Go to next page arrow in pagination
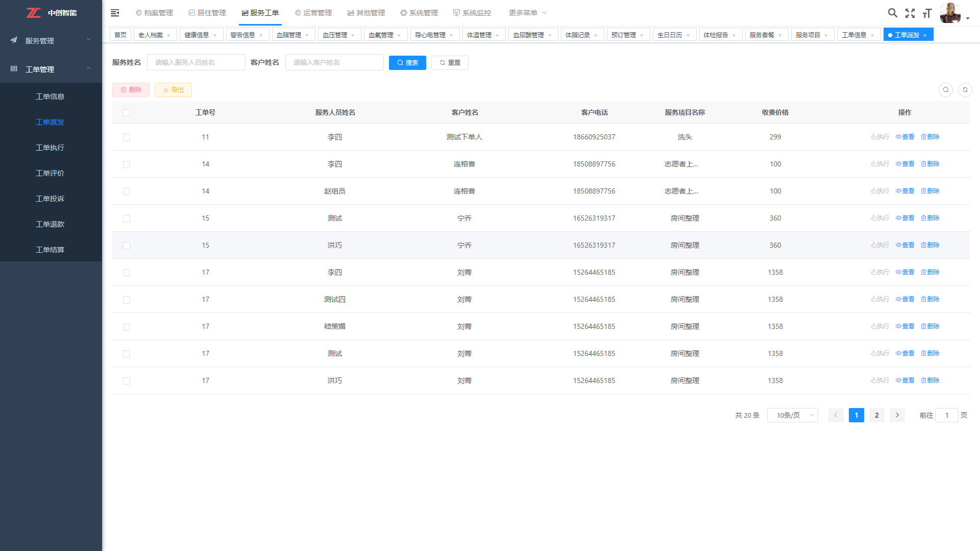Image resolution: width=980 pixels, height=551 pixels. pyautogui.click(x=897, y=415)
